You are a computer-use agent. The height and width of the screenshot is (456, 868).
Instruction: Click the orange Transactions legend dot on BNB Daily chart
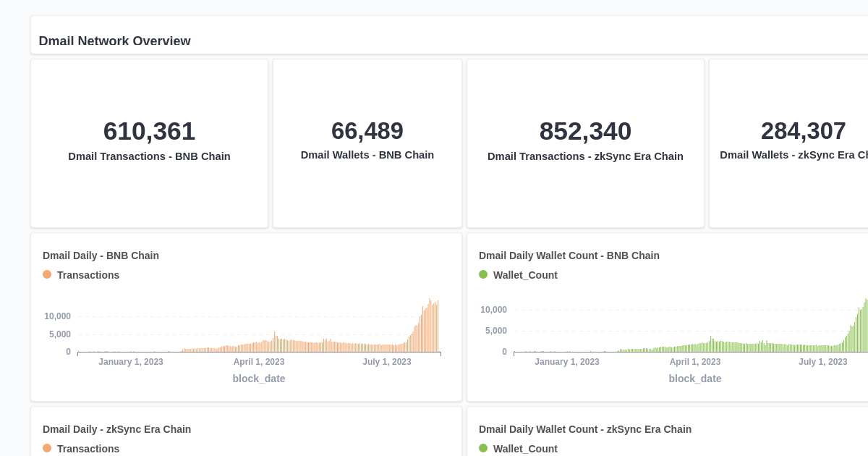(47, 275)
